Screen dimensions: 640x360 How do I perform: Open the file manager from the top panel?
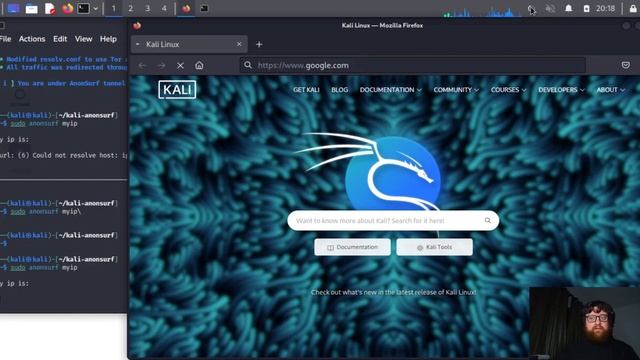click(31, 9)
